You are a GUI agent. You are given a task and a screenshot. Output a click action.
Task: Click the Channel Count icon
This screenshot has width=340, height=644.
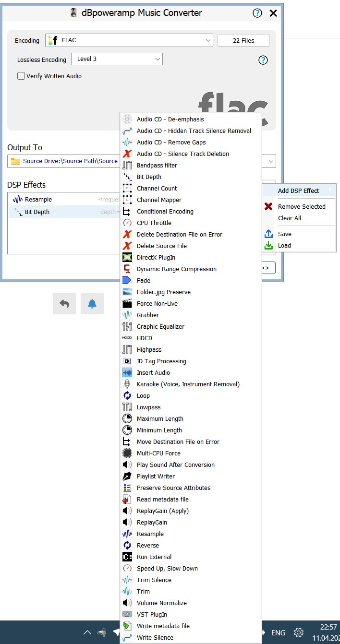point(127,188)
